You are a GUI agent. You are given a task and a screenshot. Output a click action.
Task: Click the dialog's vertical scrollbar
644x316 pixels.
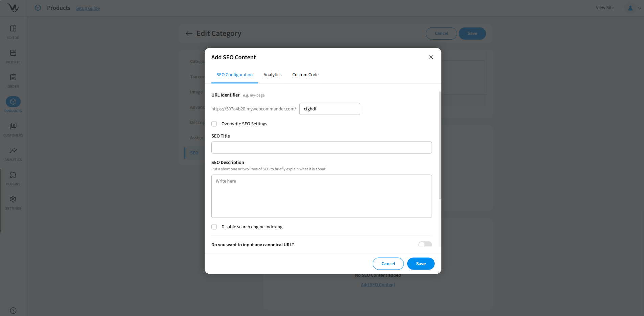(x=440, y=146)
